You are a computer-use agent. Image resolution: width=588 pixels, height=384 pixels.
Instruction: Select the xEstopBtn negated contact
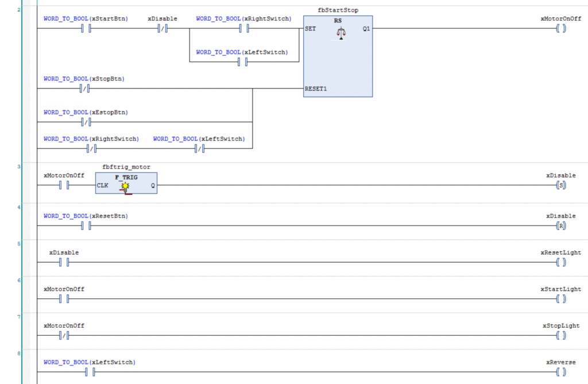click(x=86, y=122)
